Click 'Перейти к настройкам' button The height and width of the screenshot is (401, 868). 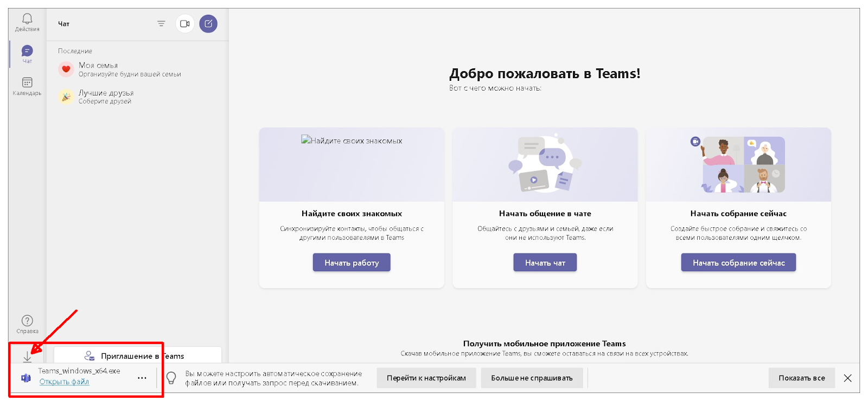coord(426,378)
